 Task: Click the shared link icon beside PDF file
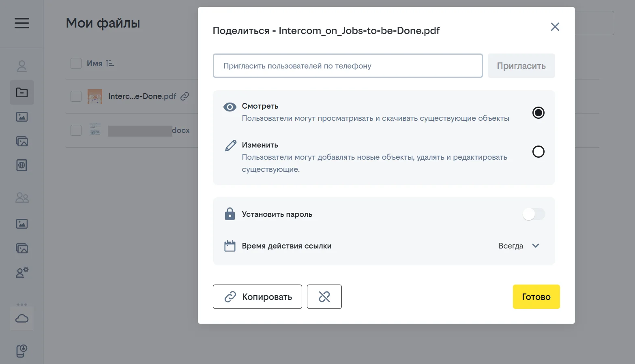[x=185, y=96]
